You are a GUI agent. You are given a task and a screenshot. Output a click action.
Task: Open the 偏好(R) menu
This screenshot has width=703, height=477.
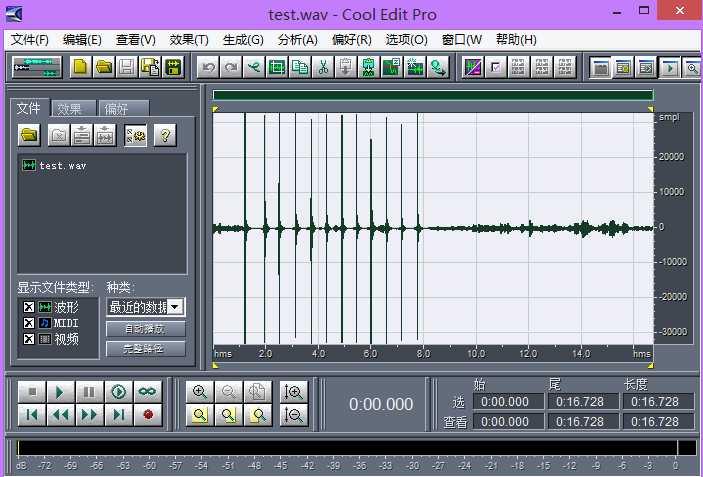352,40
